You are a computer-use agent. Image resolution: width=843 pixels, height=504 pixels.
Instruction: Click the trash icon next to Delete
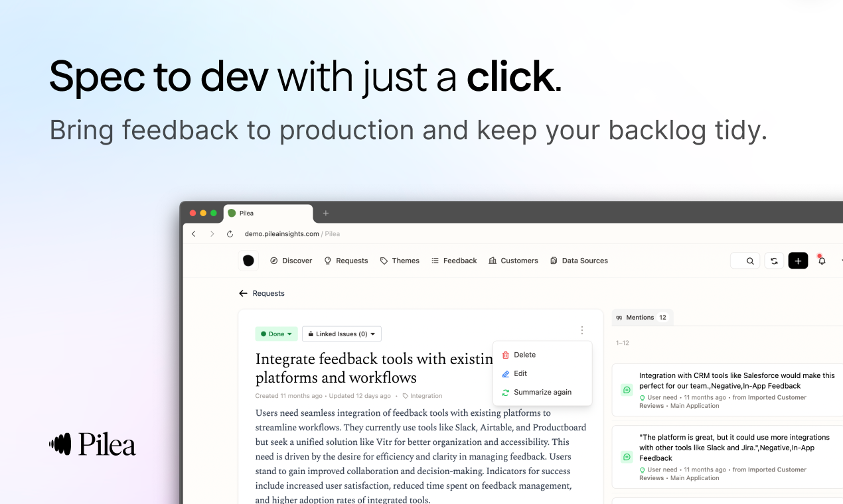click(506, 355)
